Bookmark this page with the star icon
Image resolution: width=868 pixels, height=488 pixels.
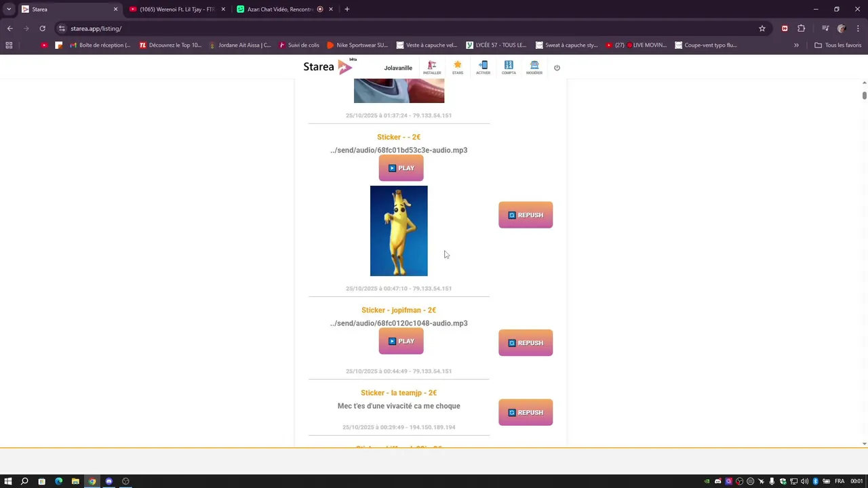click(x=762, y=28)
